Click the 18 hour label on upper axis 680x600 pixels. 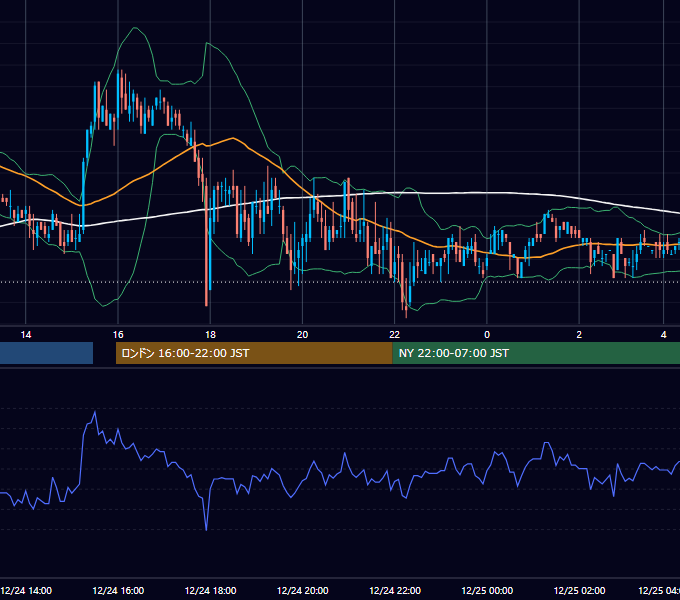[210, 335]
